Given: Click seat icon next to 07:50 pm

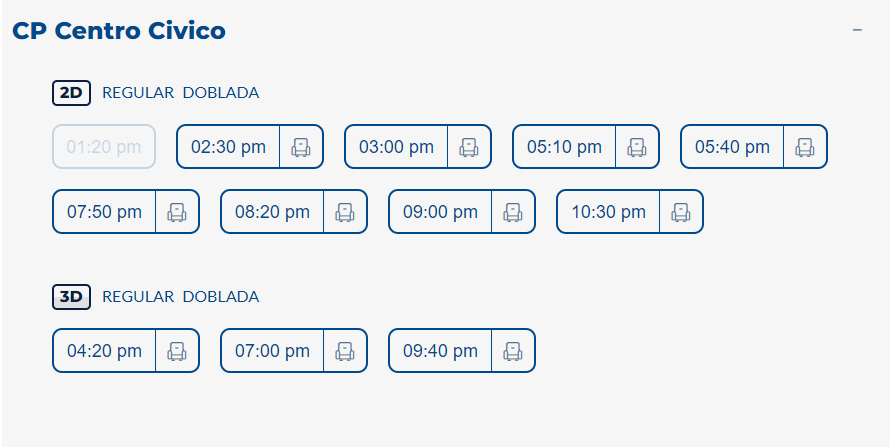Looking at the screenshot, I should 177,211.
